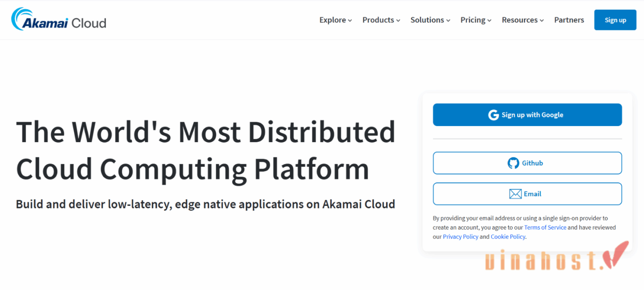Click the Akamai wave logo icon

(19, 18)
